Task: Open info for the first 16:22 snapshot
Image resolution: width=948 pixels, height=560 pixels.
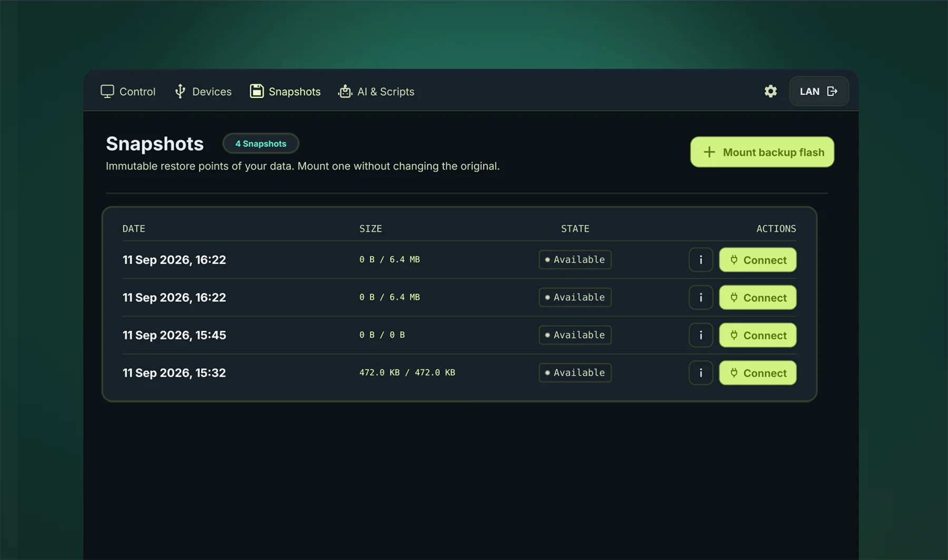Action: click(x=700, y=260)
